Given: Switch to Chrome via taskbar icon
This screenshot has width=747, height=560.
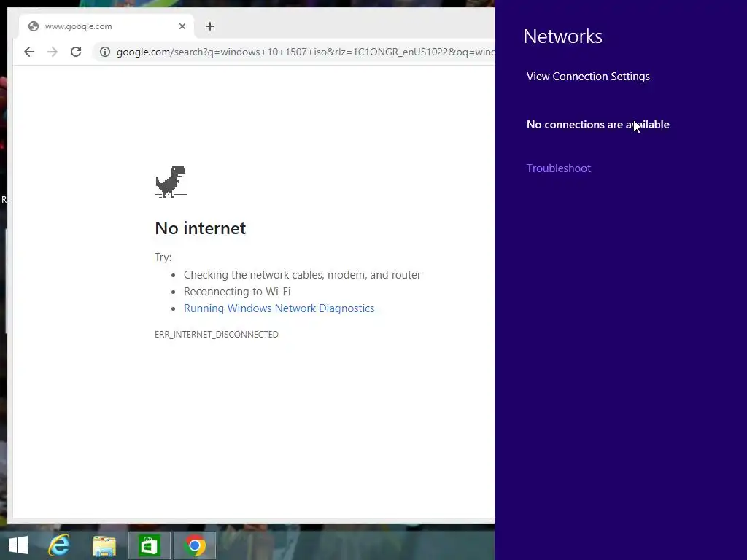Looking at the screenshot, I should pos(195,545).
